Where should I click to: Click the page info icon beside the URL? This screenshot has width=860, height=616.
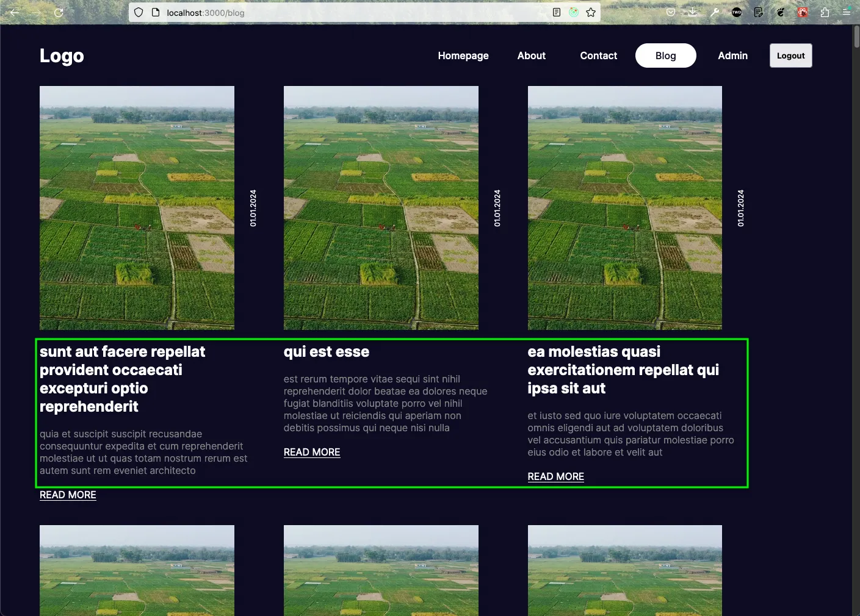click(156, 12)
